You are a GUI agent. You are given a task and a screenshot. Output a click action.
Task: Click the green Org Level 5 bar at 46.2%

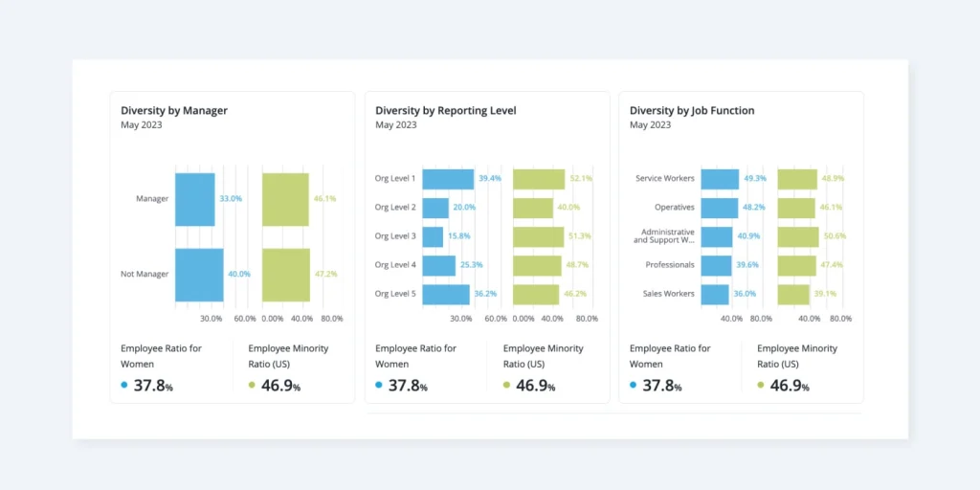pyautogui.click(x=536, y=294)
